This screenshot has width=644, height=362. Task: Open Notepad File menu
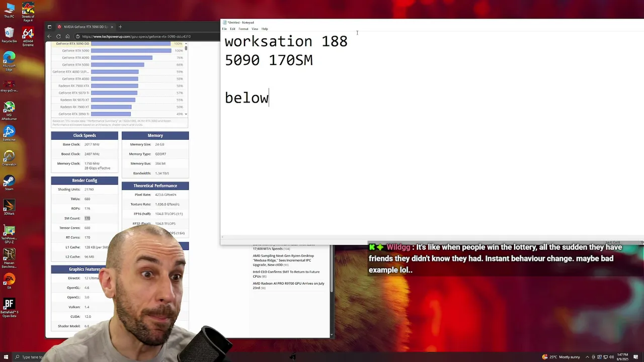tap(224, 29)
